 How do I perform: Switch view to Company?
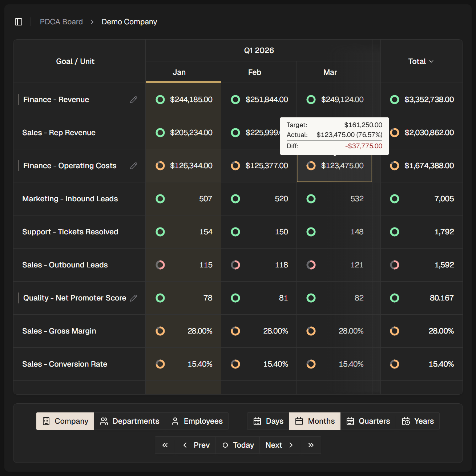[65, 421]
